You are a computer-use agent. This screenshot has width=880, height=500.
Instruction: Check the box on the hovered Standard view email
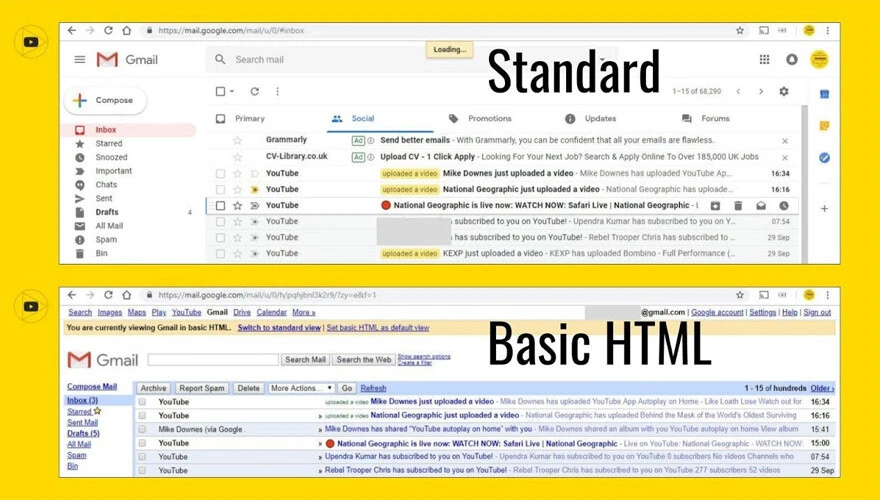220,205
